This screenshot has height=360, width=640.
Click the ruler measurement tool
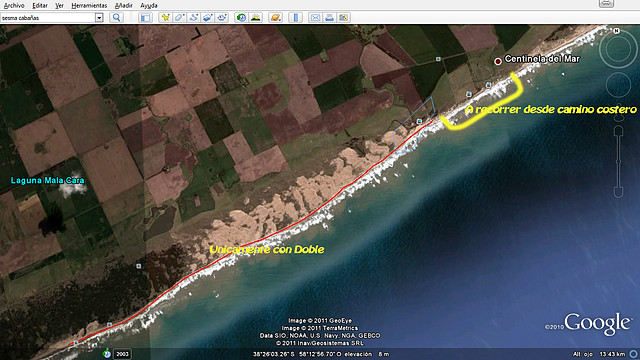coord(295,18)
